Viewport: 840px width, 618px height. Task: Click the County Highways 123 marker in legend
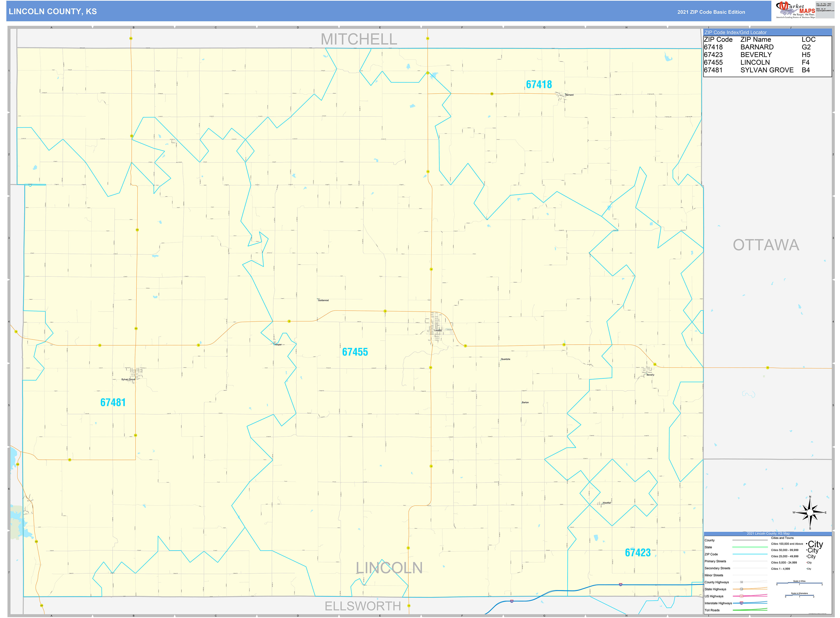pyautogui.click(x=741, y=582)
